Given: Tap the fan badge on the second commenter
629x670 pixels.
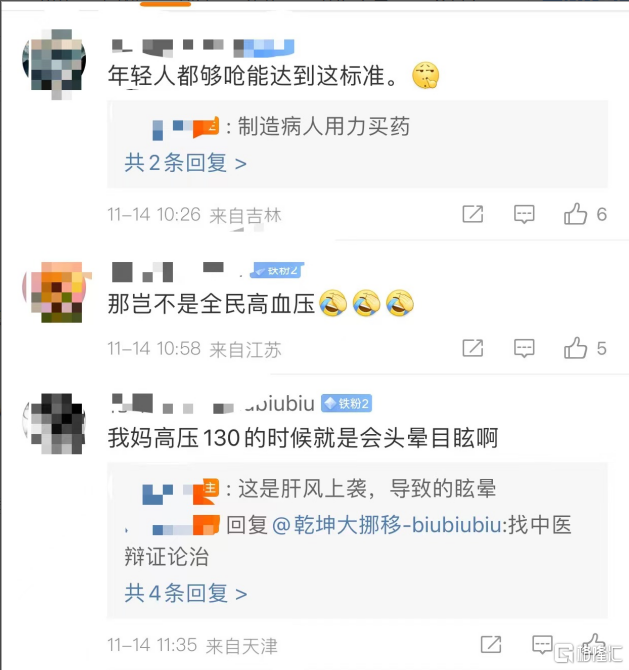Looking at the screenshot, I should point(278,270).
